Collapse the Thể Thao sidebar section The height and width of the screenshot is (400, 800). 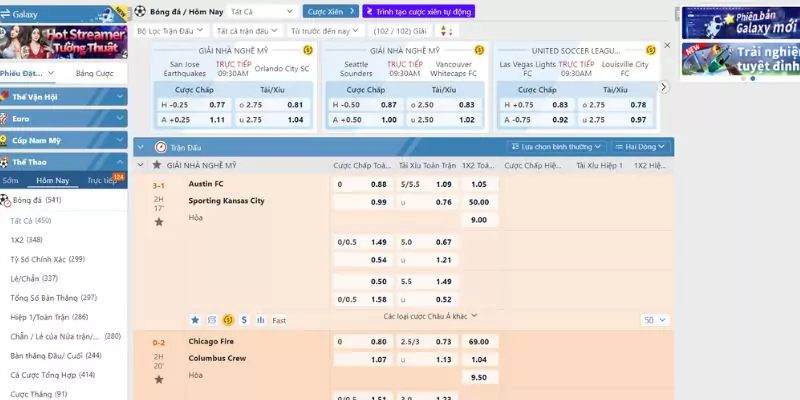[120, 162]
